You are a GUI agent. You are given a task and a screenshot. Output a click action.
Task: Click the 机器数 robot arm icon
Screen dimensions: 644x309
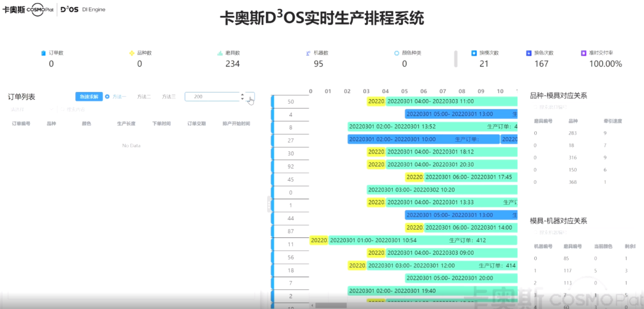tap(308, 53)
